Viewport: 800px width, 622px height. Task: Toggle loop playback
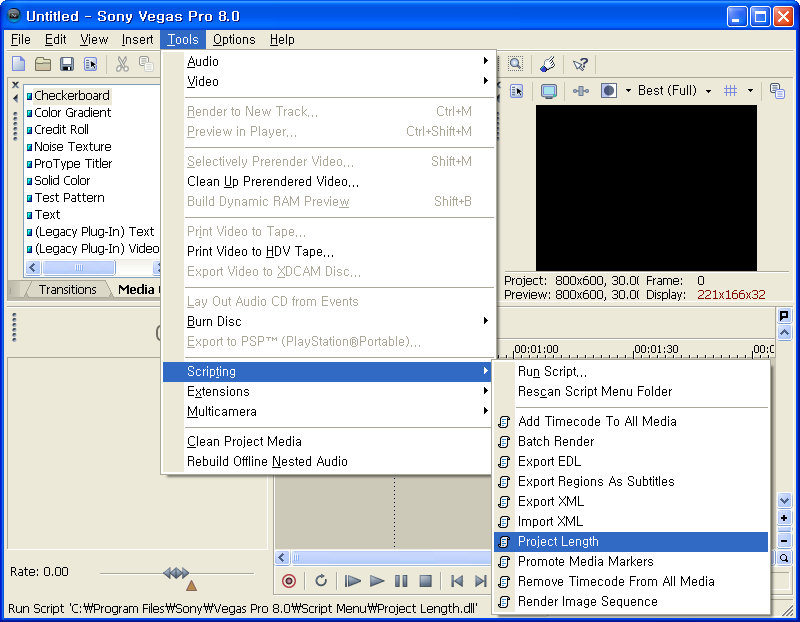click(x=321, y=581)
